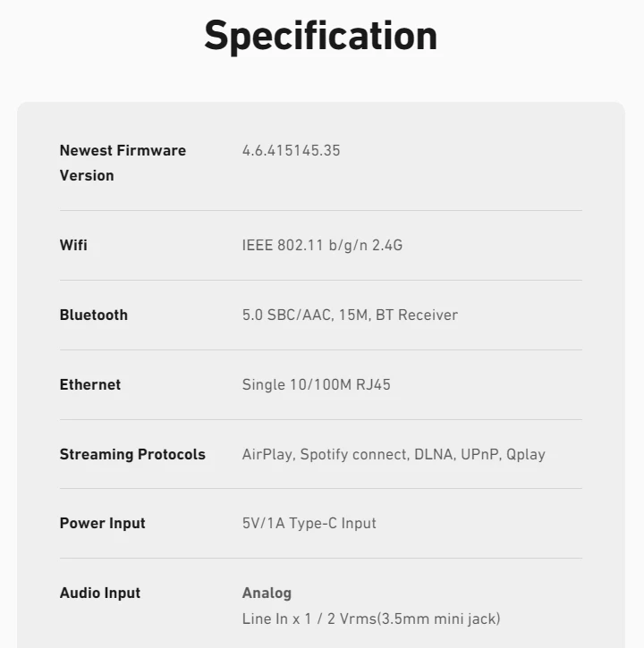
Task: Click the Single 10/100M RJ45 value
Action: [317, 384]
